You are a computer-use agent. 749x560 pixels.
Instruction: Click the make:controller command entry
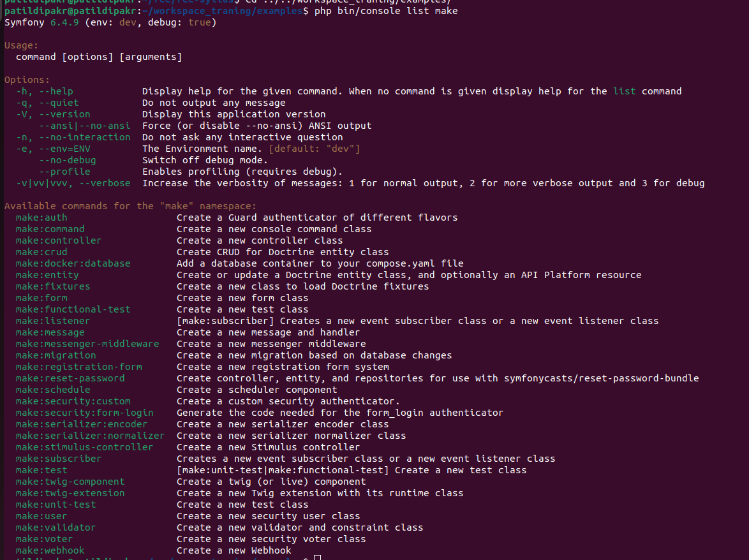point(58,240)
